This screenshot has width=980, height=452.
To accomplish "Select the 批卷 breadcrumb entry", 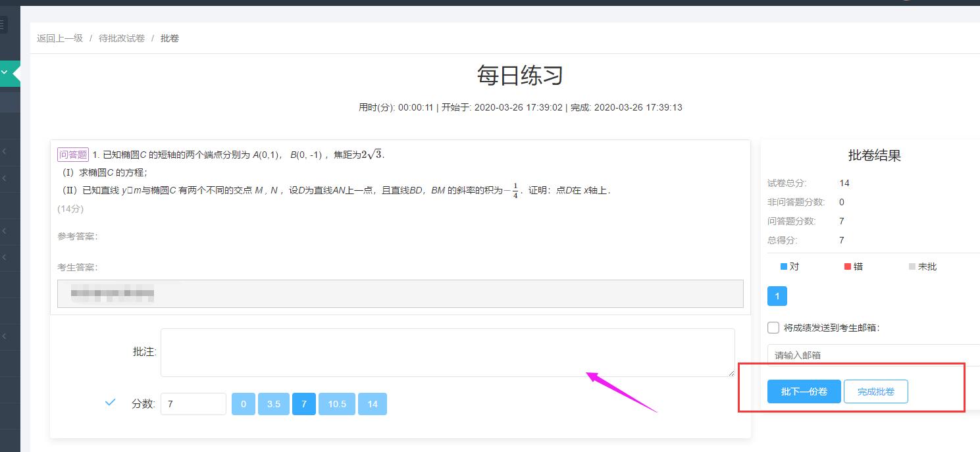I will click(169, 38).
